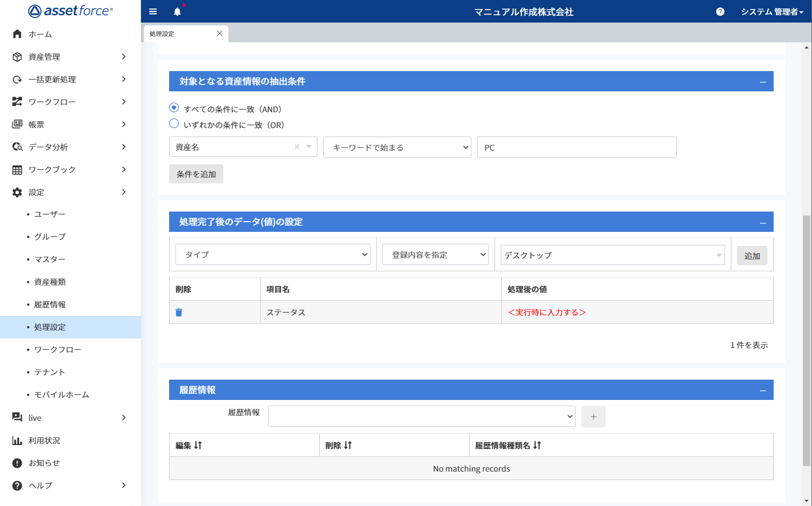Image resolution: width=812 pixels, height=506 pixels.
Task: Click the ワークフロー sidebar icon
Action: [17, 102]
